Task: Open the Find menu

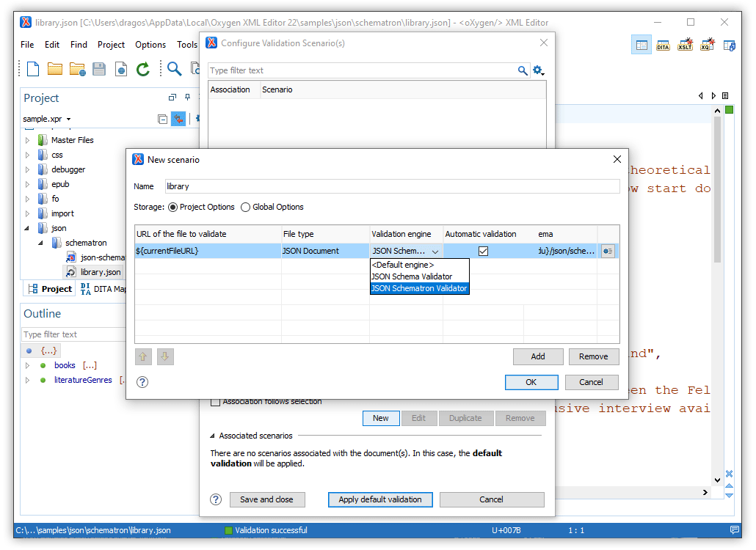Action: [79, 44]
